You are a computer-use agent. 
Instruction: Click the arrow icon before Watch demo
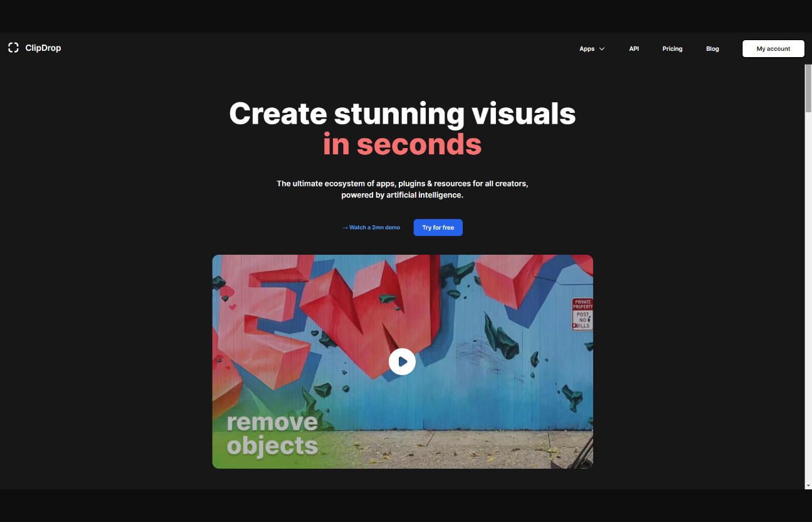click(345, 228)
